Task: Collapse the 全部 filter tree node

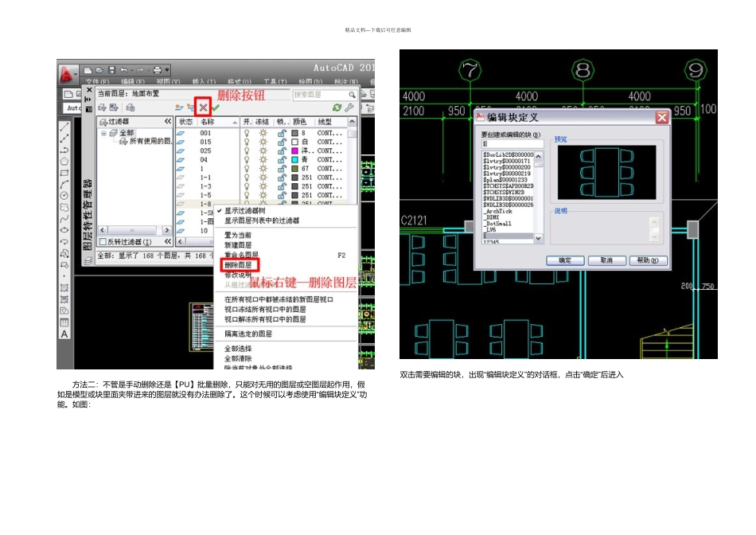Action: tap(103, 133)
